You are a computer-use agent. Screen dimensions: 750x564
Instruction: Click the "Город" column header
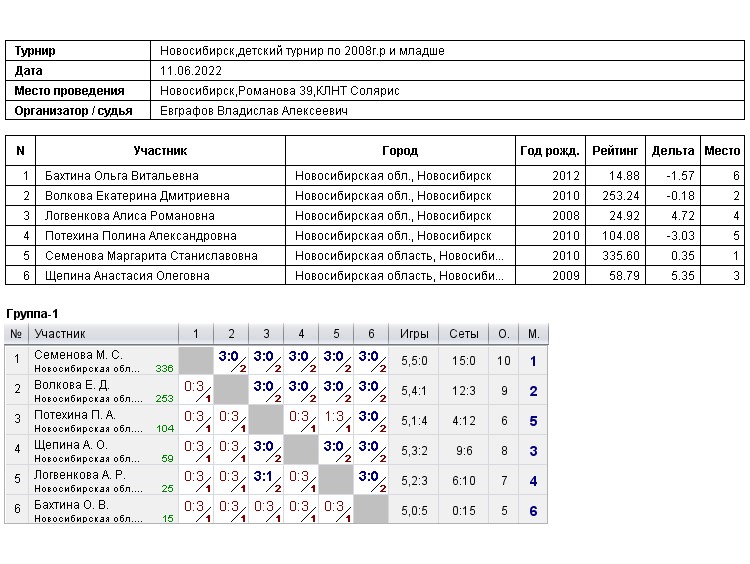pyautogui.click(x=400, y=151)
